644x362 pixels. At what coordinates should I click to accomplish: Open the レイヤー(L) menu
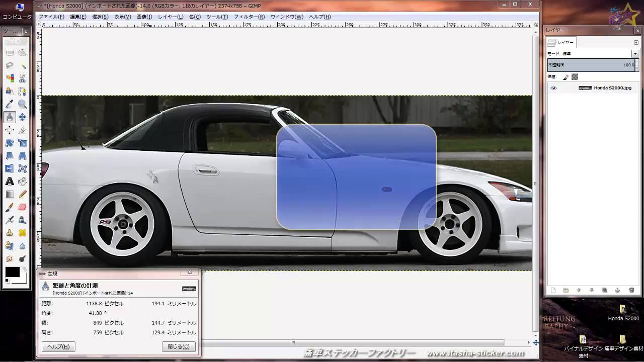(171, 17)
